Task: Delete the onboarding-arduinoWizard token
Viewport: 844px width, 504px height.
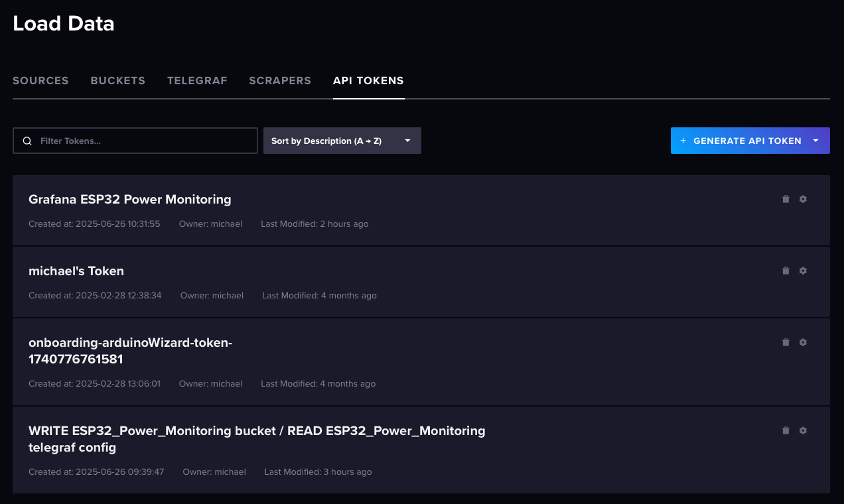Action: click(x=786, y=342)
